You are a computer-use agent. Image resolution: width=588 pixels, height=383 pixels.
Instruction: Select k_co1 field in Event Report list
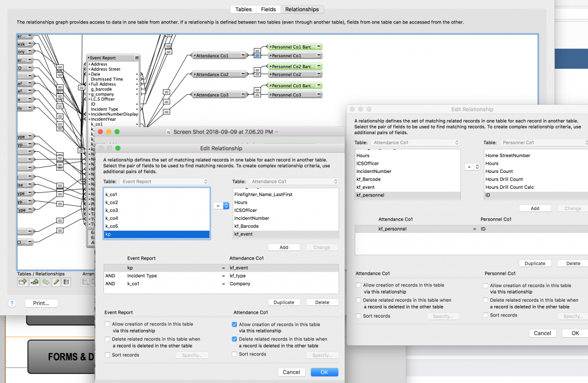tap(157, 194)
